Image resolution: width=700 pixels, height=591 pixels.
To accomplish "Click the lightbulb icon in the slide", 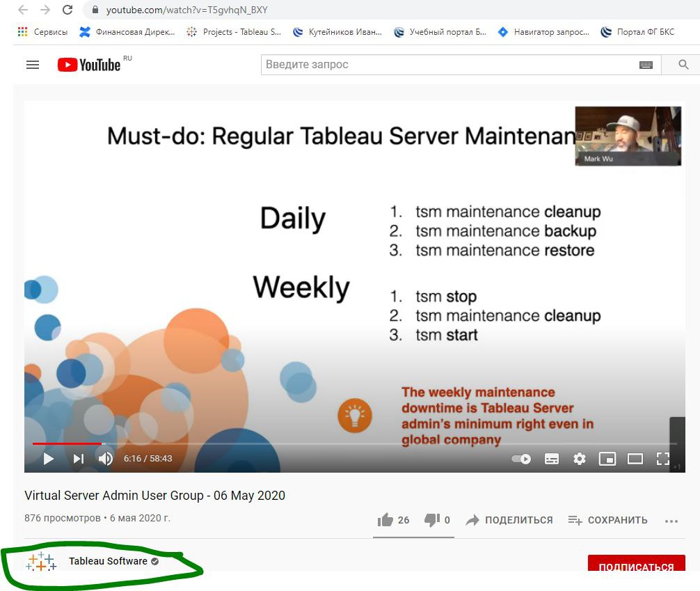I will [354, 416].
